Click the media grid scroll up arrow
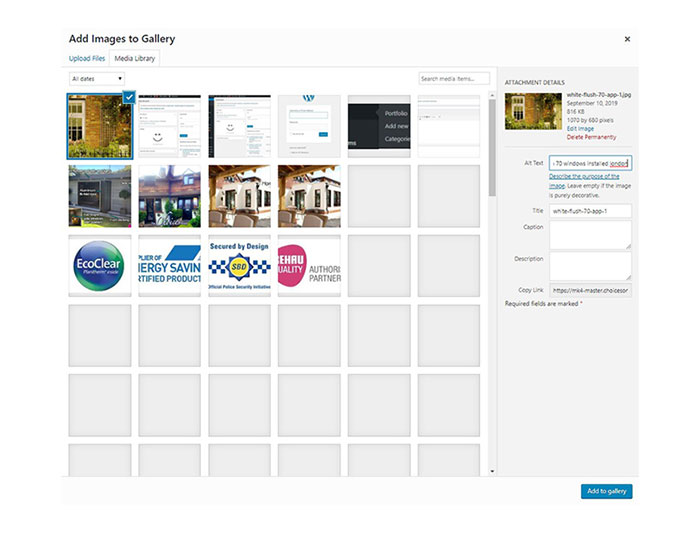700x533 pixels. pos(492,96)
